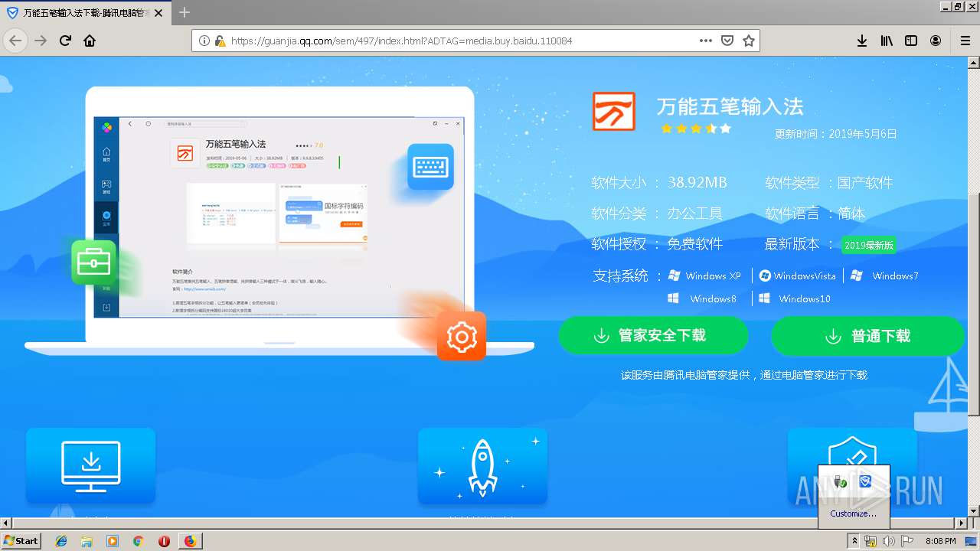
Task: Show site information icon in address bar
Action: pyautogui.click(x=204, y=41)
